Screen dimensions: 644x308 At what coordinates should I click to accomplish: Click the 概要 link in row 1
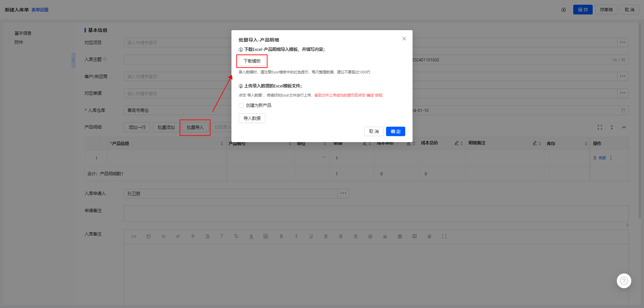point(602,158)
